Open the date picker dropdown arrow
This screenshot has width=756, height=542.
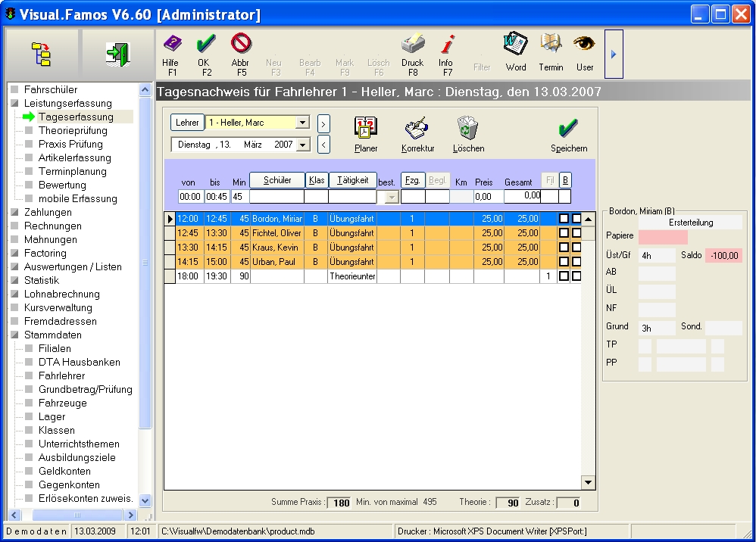(x=303, y=145)
